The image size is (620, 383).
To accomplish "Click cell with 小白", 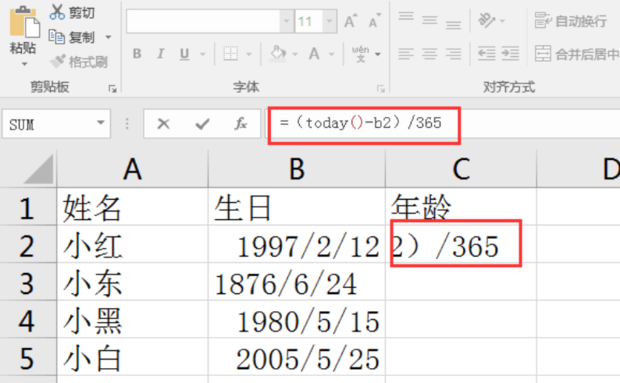I will point(132,358).
